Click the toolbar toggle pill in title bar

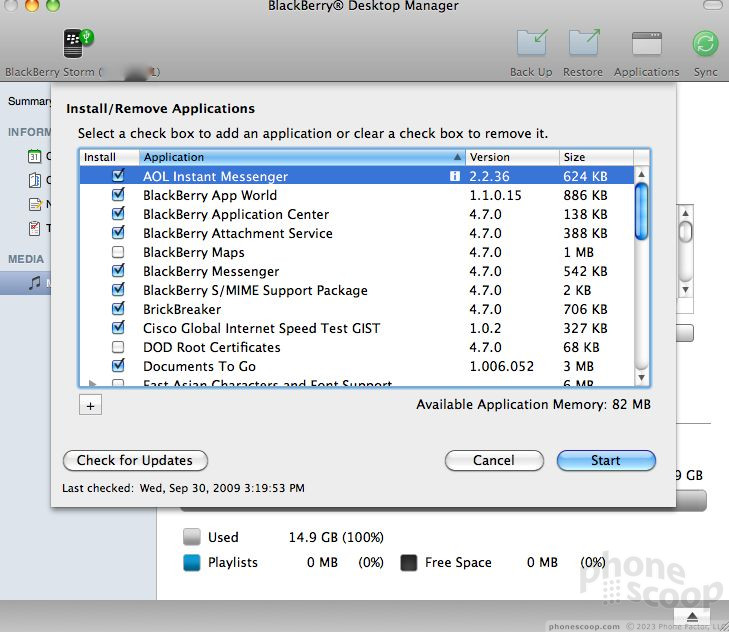[713, 5]
